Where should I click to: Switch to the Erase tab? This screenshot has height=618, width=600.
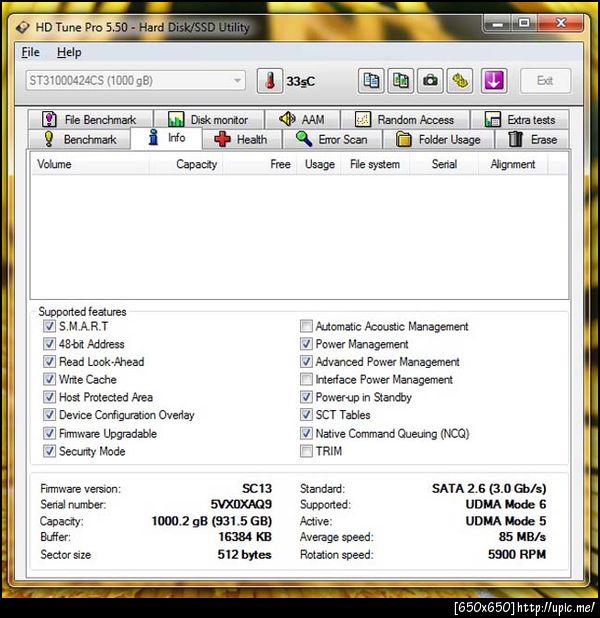tap(532, 140)
